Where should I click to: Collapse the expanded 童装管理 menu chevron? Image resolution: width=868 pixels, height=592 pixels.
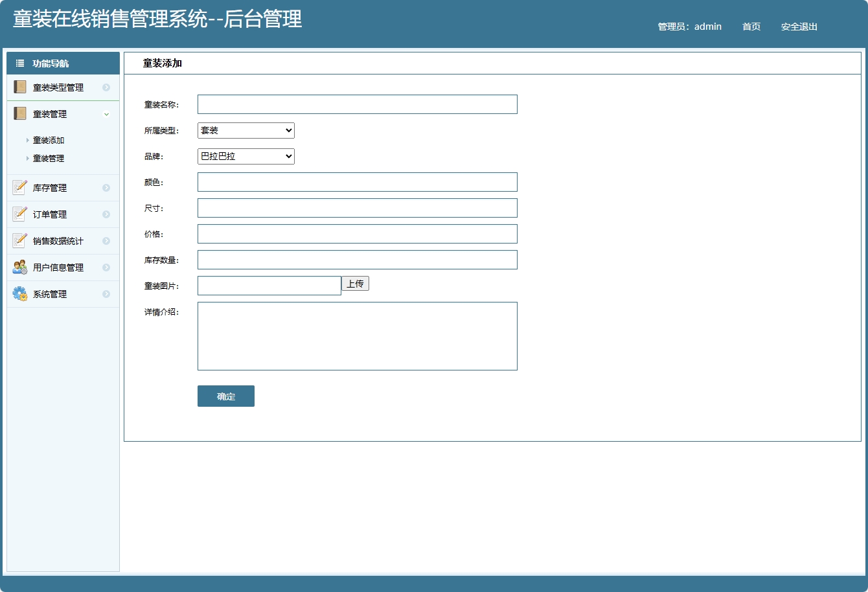pos(107,113)
